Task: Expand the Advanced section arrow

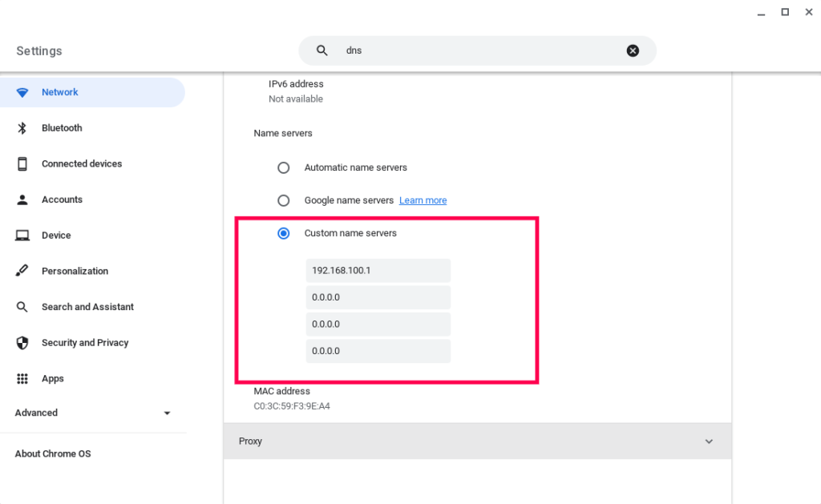Action: 167,413
